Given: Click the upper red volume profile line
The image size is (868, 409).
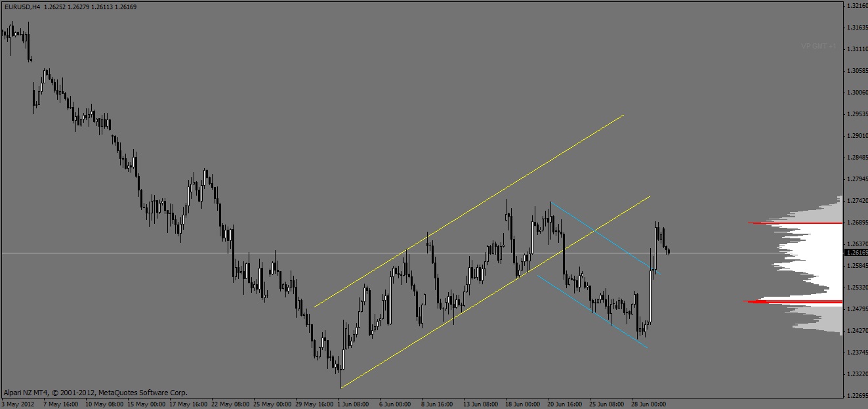Looking at the screenshot, I should pos(795,223).
